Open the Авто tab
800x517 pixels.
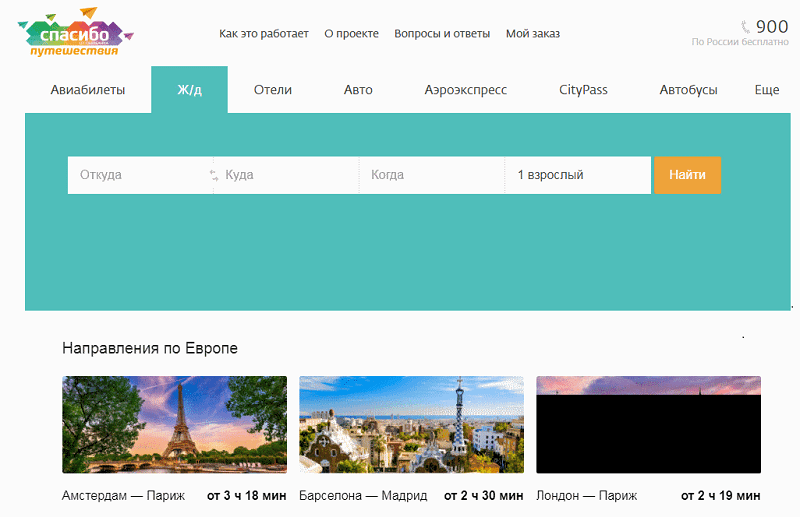pos(358,90)
